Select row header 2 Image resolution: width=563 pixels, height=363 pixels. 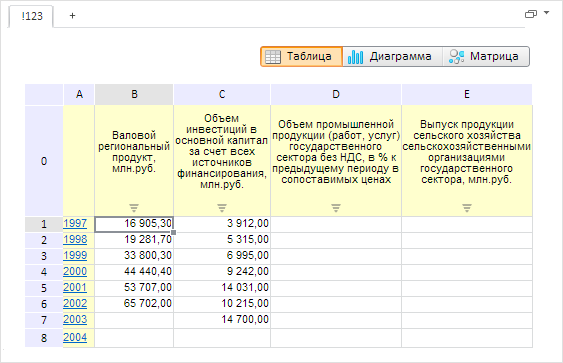pos(44,240)
